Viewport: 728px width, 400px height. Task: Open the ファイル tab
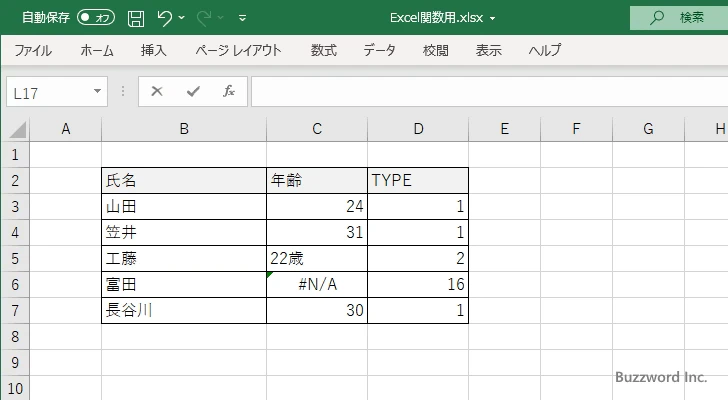33,50
